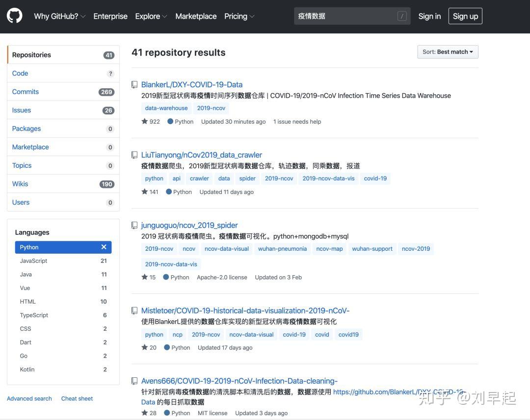The height and width of the screenshot is (420, 530).
Task: Click the covid-19 topic tag on LiuTianyong's repo
Action: [x=375, y=178]
